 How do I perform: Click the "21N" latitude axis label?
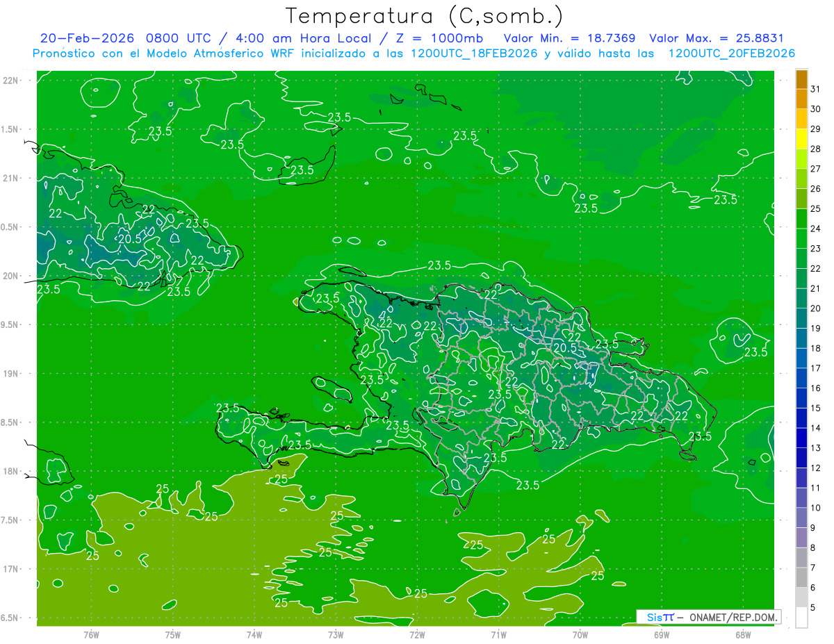point(10,178)
